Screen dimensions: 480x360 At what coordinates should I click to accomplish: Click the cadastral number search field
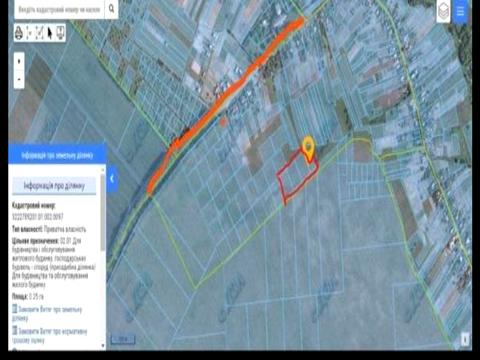coord(60,9)
